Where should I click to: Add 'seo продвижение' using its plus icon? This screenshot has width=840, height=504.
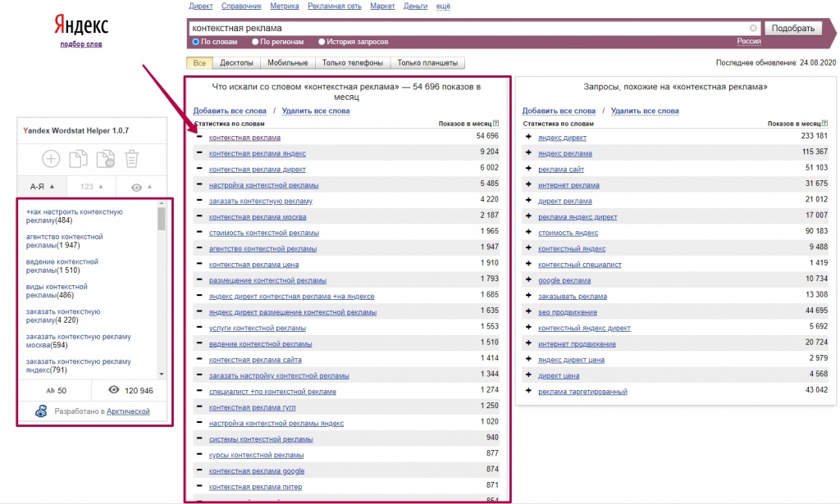click(x=528, y=312)
